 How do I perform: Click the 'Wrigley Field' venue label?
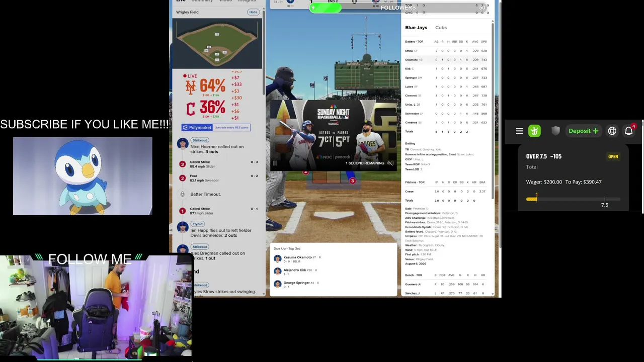pyautogui.click(x=187, y=12)
